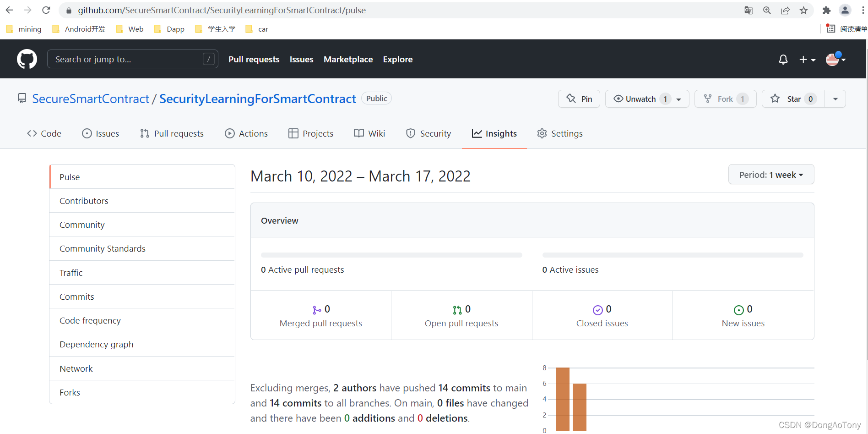This screenshot has height=434, width=868.
Task: Switch to the Security tab
Action: tap(429, 133)
